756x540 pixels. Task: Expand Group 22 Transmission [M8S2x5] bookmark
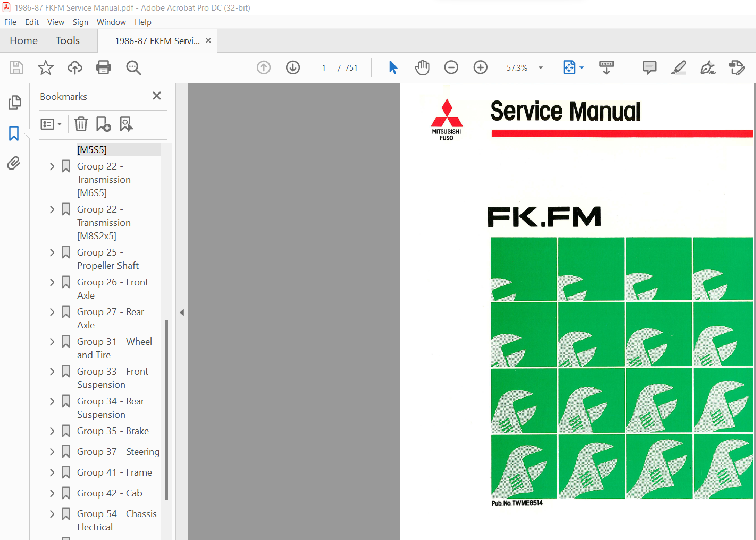point(52,209)
